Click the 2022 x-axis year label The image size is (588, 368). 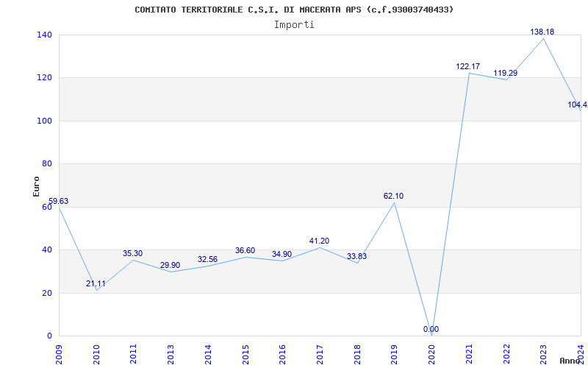coord(506,354)
